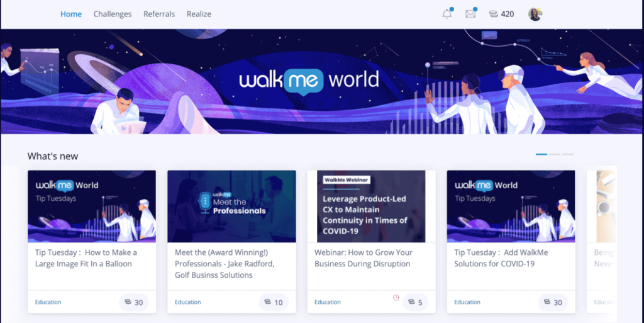Viewport: 644px width, 323px height.
Task: Click the WalkMe World banner logo
Action: [309, 80]
